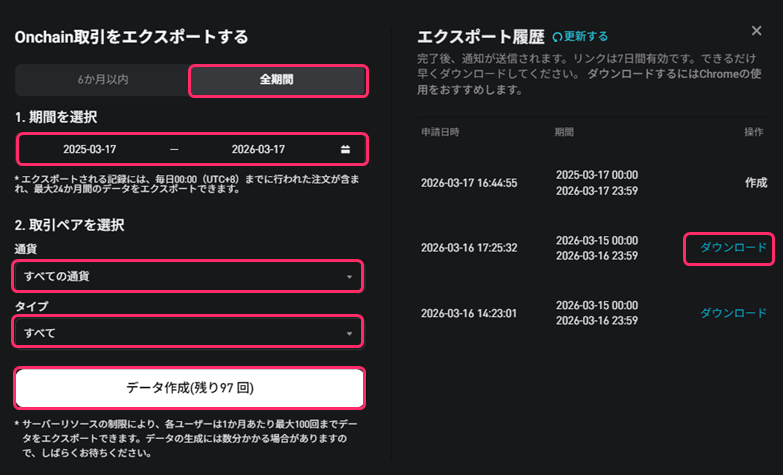The image size is (783, 475).
Task: Click the 操作 column header
Action: click(x=755, y=132)
